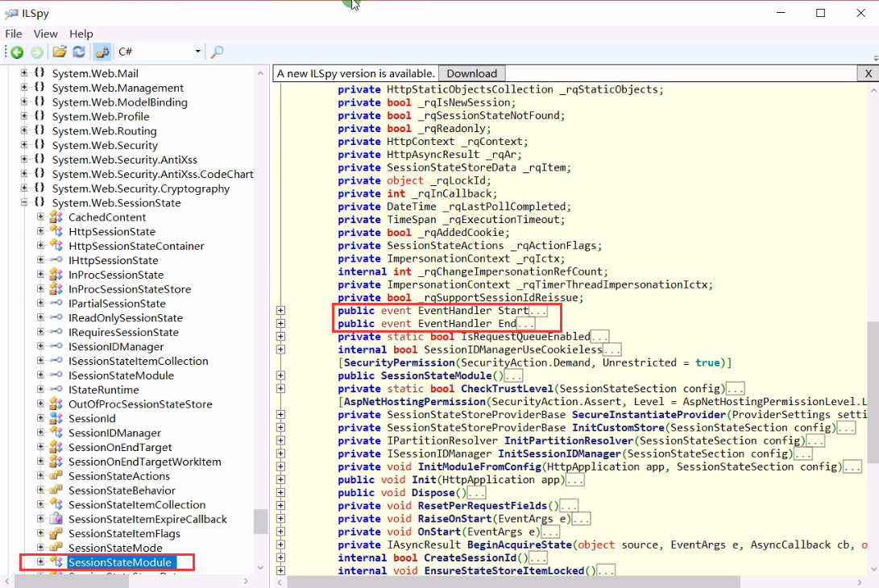Open the View menu
This screenshot has height=588, width=879.
[x=45, y=34]
